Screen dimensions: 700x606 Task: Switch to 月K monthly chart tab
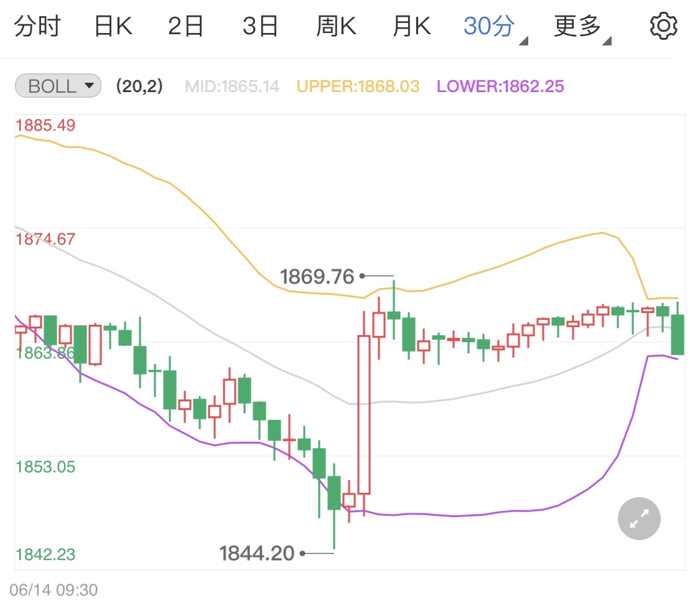(x=412, y=26)
